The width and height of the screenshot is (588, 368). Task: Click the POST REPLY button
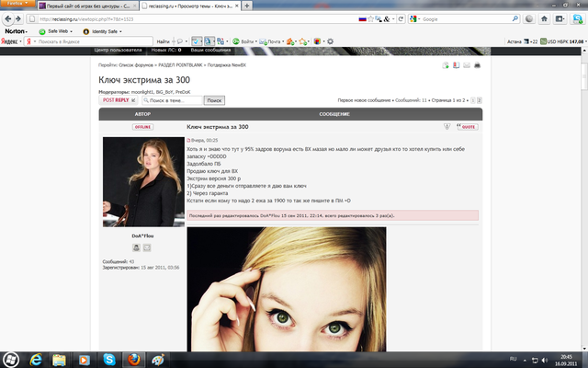119,100
